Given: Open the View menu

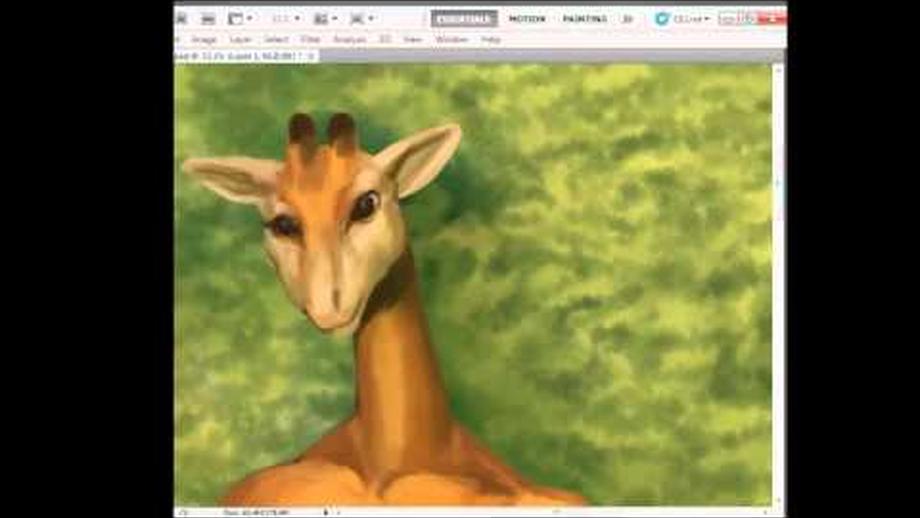Looking at the screenshot, I should coord(412,39).
